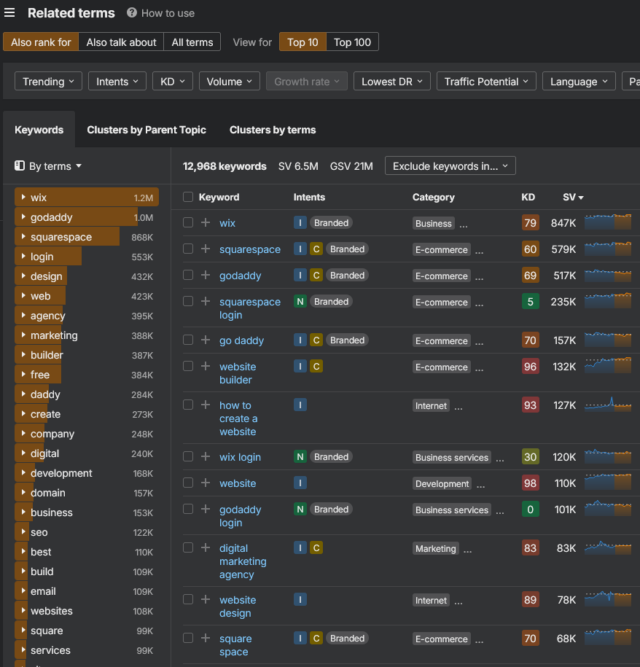Open the Lowest DR filter dropdown
The height and width of the screenshot is (667, 640).
coord(392,81)
